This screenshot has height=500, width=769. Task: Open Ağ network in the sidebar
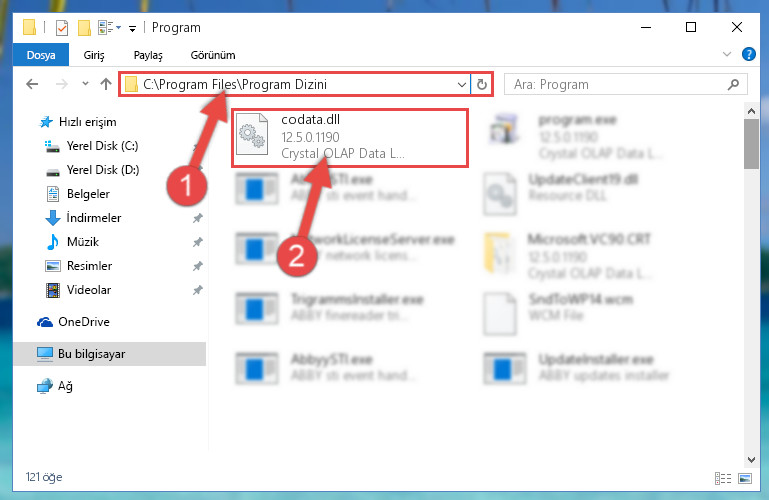(54, 386)
